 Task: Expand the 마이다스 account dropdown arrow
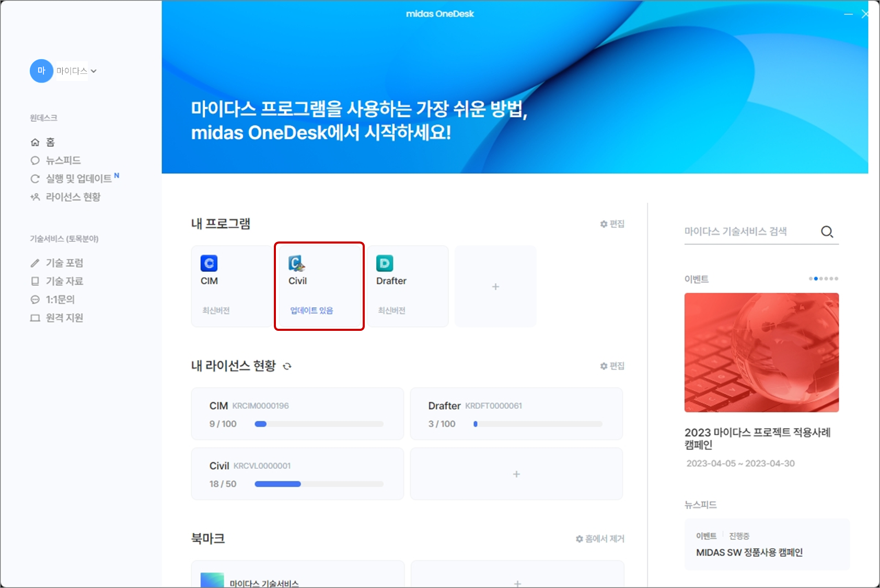[x=94, y=71]
